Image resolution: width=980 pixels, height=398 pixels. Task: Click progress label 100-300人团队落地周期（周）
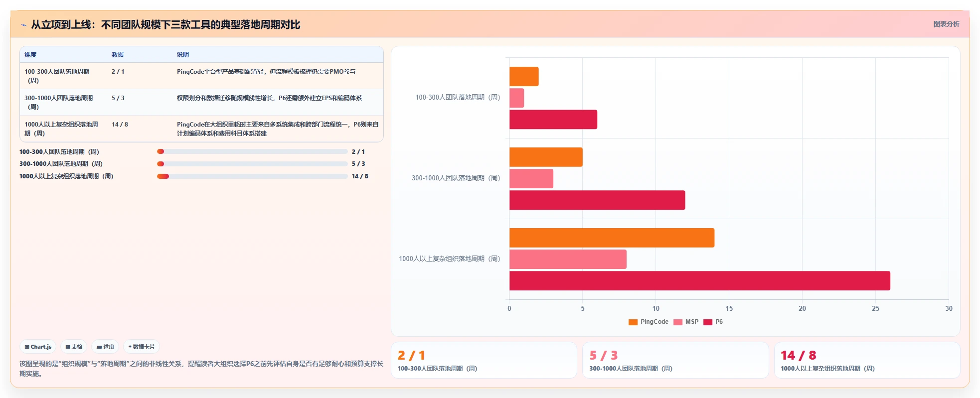[x=59, y=152]
